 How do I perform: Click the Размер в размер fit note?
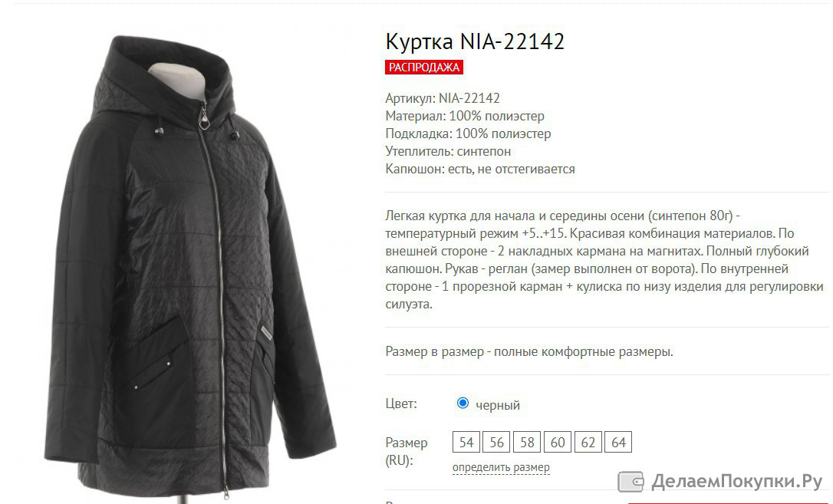pos(529,351)
